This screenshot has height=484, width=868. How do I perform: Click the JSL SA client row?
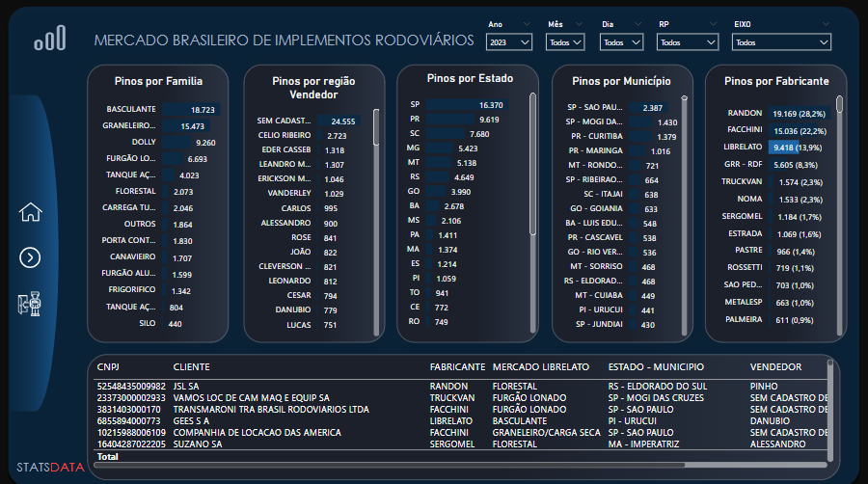462,386
